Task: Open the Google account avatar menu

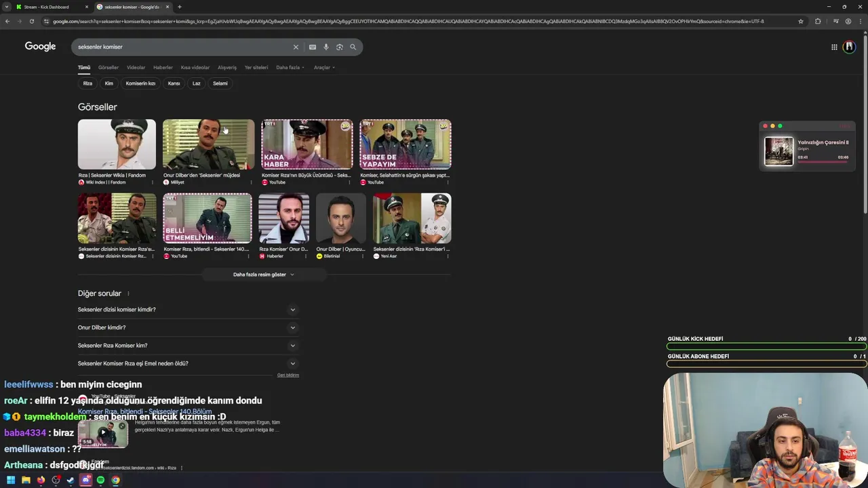Action: [x=849, y=47]
